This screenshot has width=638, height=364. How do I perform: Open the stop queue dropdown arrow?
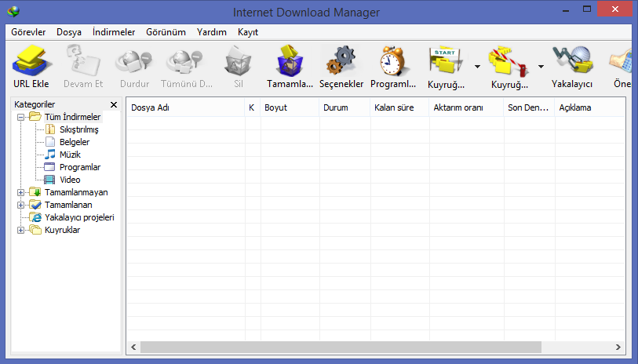click(541, 67)
